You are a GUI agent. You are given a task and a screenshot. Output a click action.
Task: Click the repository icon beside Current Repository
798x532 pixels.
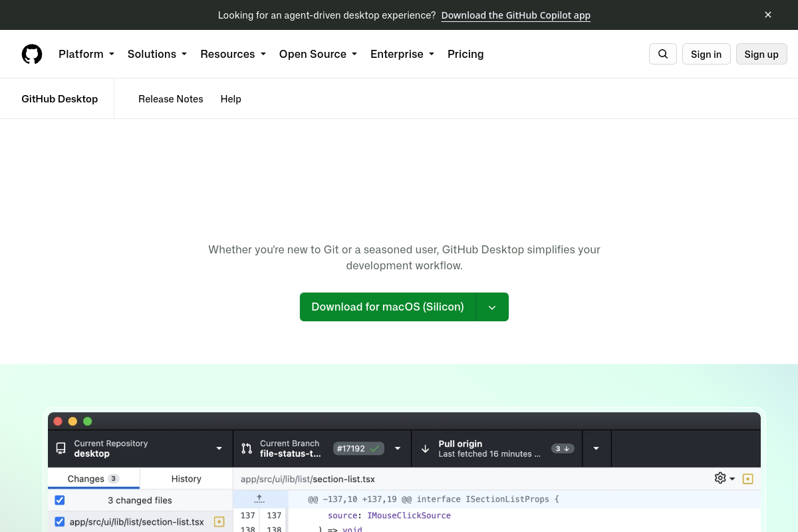coord(61,448)
